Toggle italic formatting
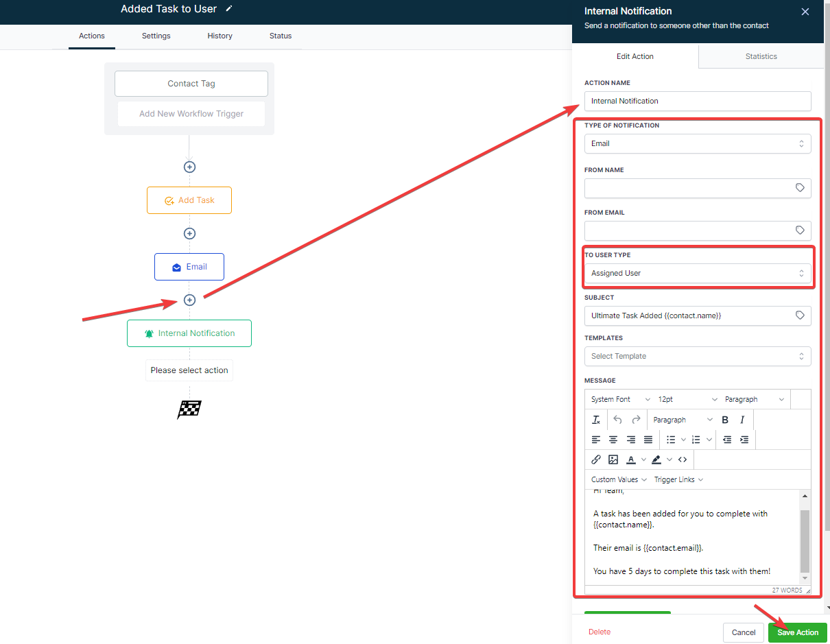Image resolution: width=830 pixels, height=644 pixels. (x=742, y=420)
